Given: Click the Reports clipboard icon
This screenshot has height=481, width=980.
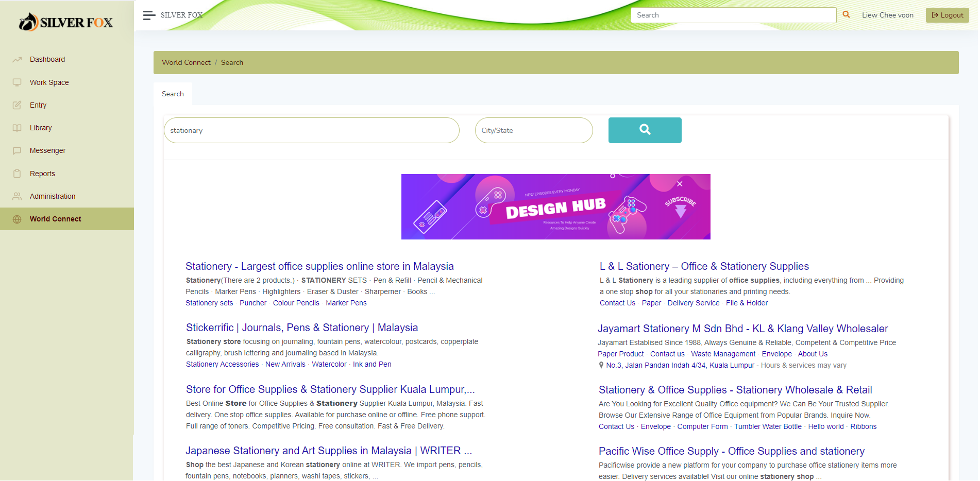Looking at the screenshot, I should pyautogui.click(x=17, y=174).
